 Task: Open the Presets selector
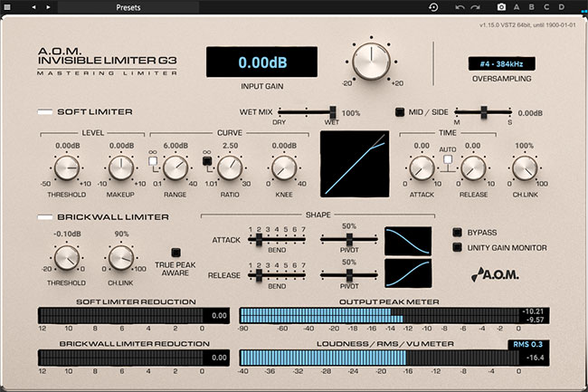click(x=128, y=7)
